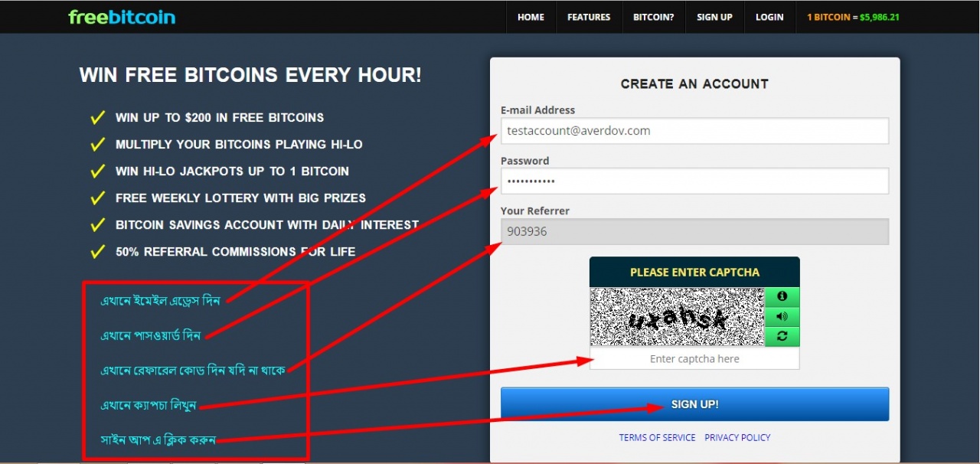Go to the FEATURES page
The image size is (980, 464).
589,17
